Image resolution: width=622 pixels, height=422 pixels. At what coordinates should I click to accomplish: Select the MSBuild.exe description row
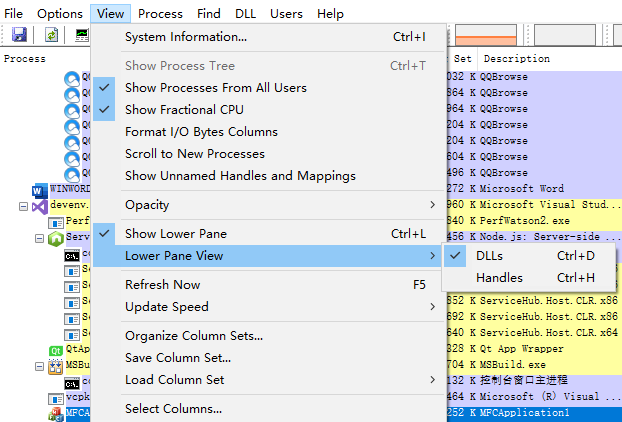tap(513, 364)
